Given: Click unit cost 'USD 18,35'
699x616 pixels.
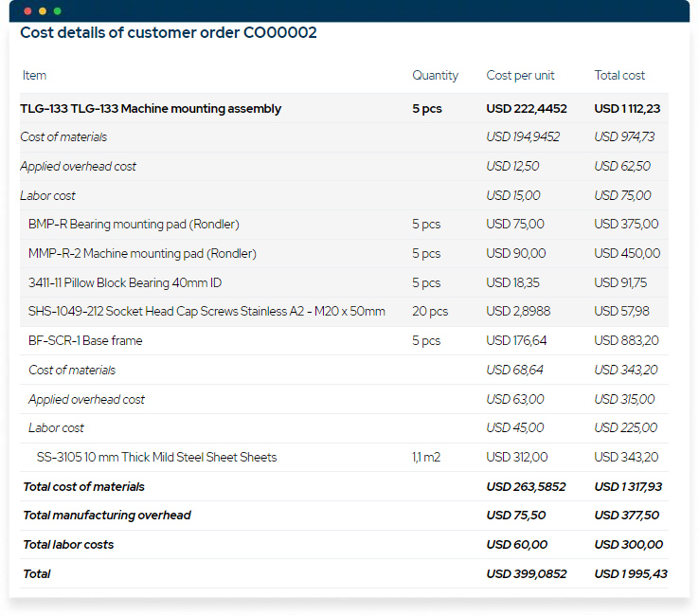Looking at the screenshot, I should click(512, 282).
